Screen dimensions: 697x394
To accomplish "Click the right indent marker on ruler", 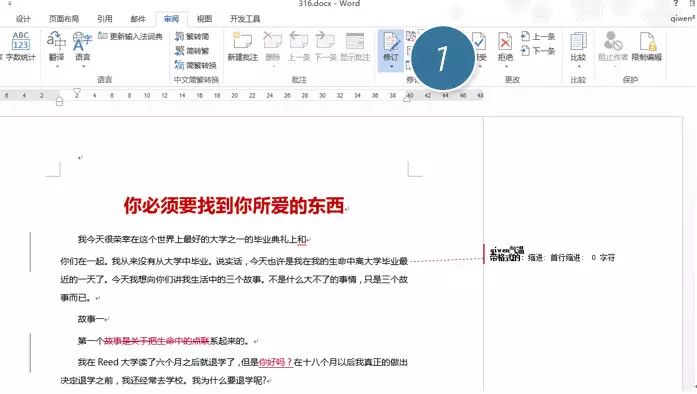I will pyautogui.click(x=407, y=98).
